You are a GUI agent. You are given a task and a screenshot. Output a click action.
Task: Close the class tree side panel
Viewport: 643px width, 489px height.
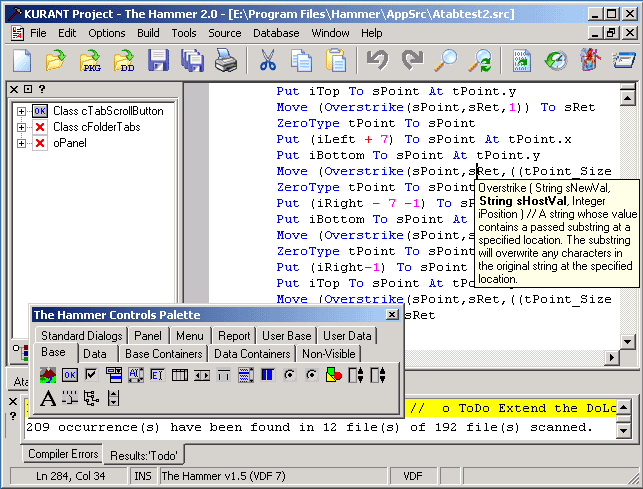coord(14,89)
